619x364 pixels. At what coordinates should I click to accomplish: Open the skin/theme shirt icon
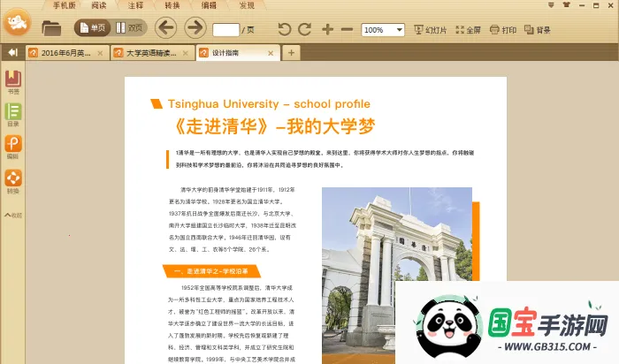pyautogui.click(x=567, y=5)
